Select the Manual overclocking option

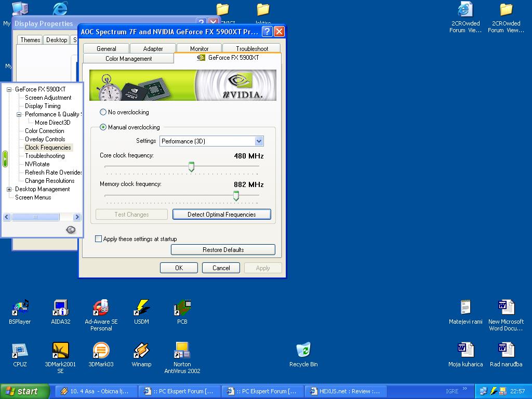click(x=103, y=127)
